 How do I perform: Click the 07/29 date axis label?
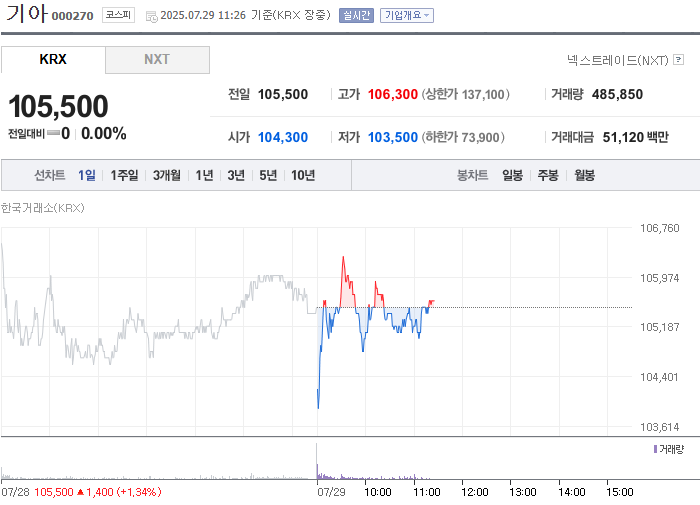[331, 492]
